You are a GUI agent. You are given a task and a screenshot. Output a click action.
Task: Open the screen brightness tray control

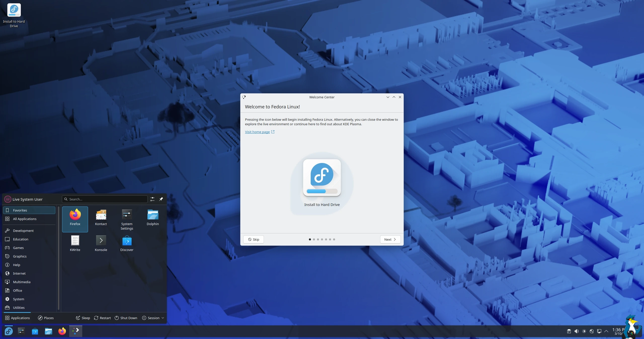coord(584,331)
